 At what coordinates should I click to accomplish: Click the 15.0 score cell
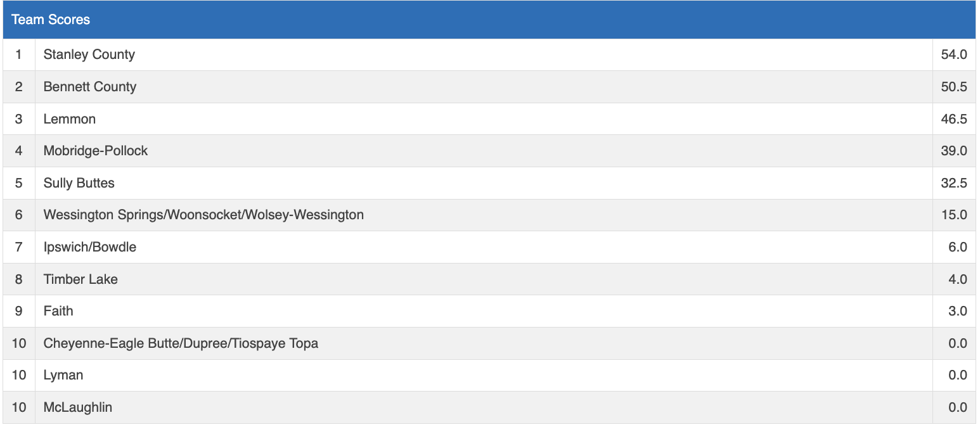pos(954,215)
